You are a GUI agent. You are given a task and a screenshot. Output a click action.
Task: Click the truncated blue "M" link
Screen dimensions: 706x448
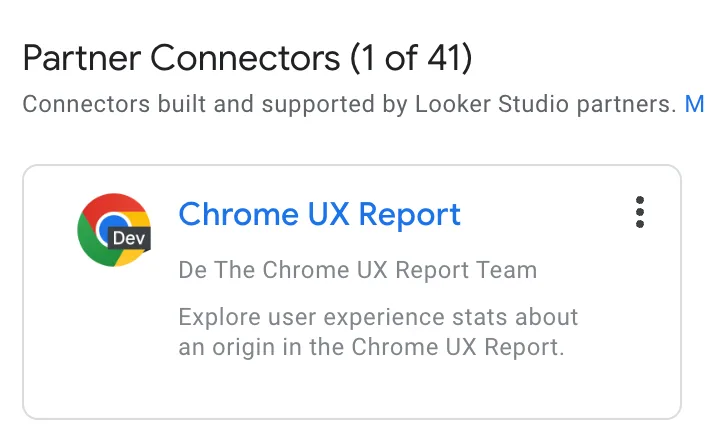[x=694, y=104]
